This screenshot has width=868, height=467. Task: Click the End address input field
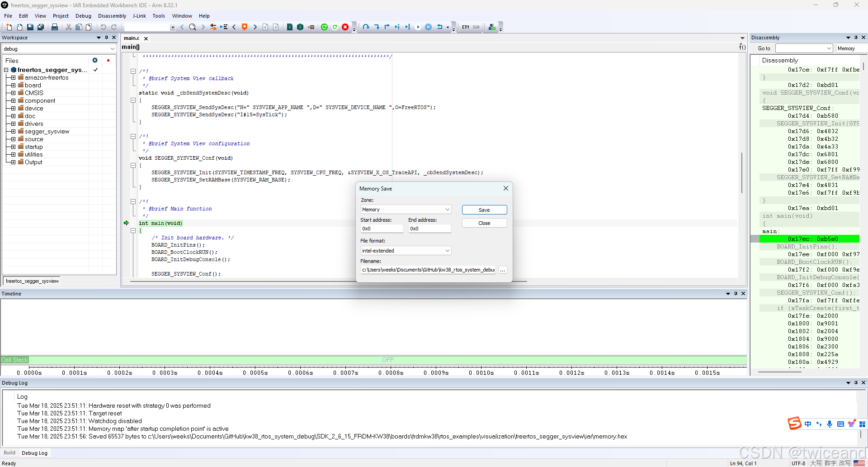click(x=429, y=229)
